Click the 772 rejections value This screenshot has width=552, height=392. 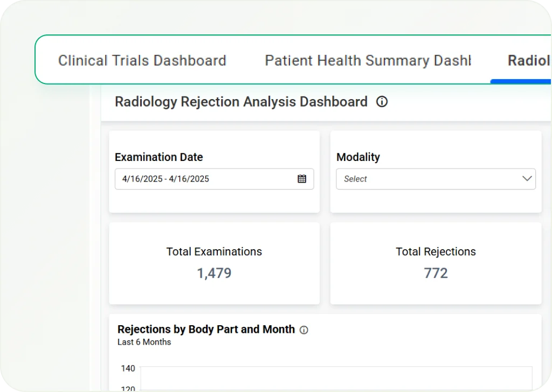tap(436, 273)
